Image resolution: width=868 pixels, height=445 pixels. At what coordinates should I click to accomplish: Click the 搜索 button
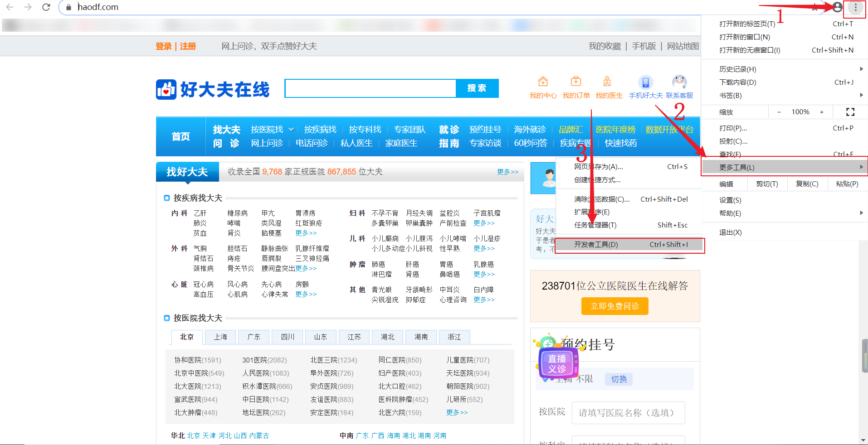point(477,88)
